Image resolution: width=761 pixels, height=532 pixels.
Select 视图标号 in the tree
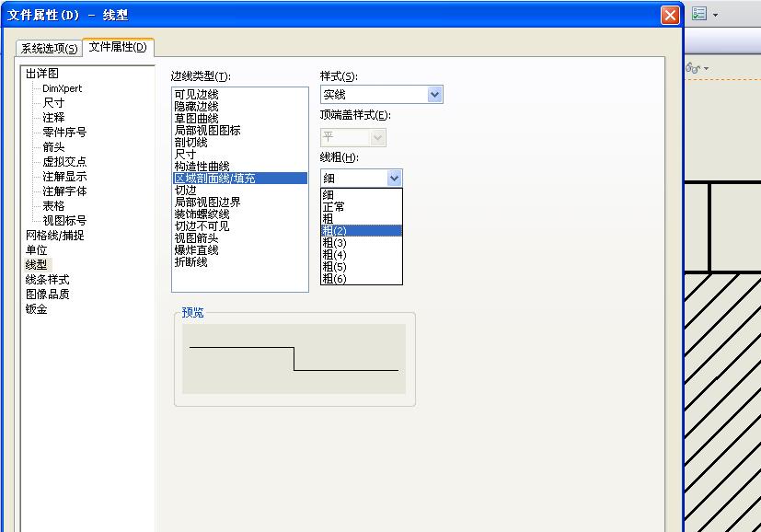coord(64,220)
